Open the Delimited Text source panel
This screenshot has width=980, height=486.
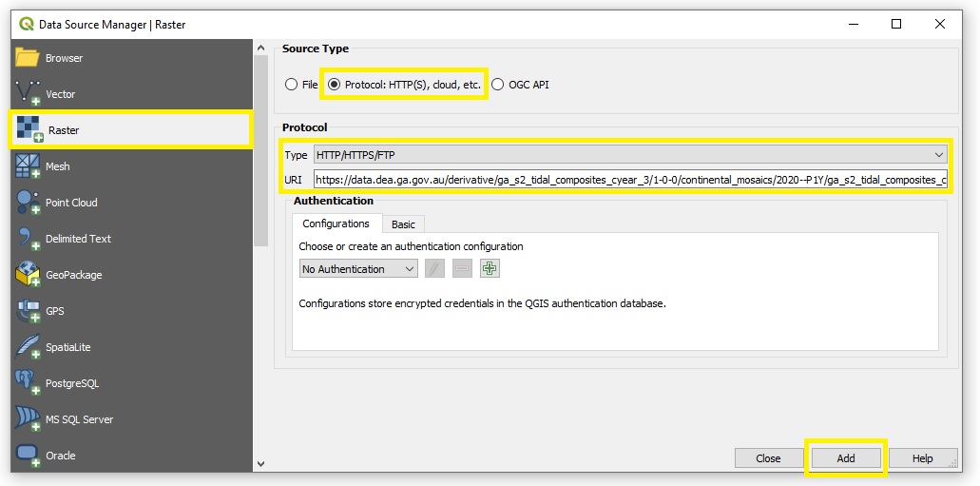(x=131, y=239)
